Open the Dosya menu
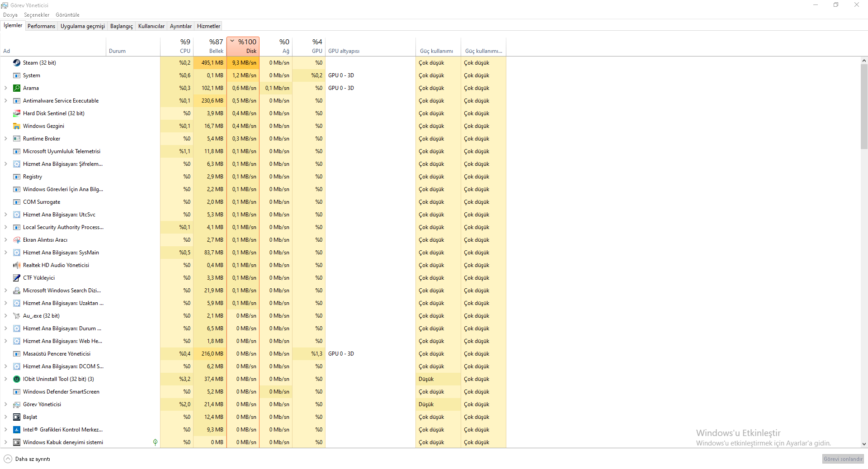 10,15
